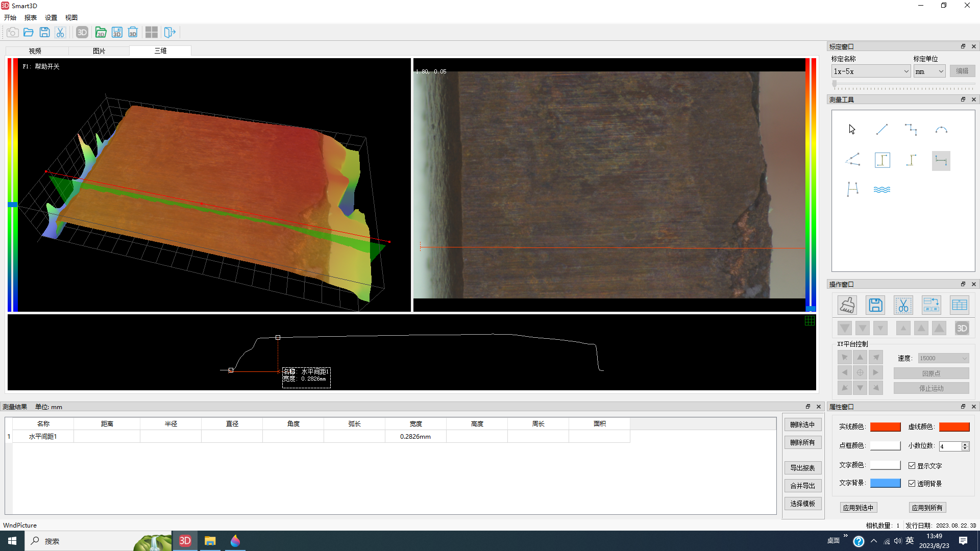Image resolution: width=980 pixels, height=551 pixels.
Task: Click the 删除所有 button
Action: (802, 442)
